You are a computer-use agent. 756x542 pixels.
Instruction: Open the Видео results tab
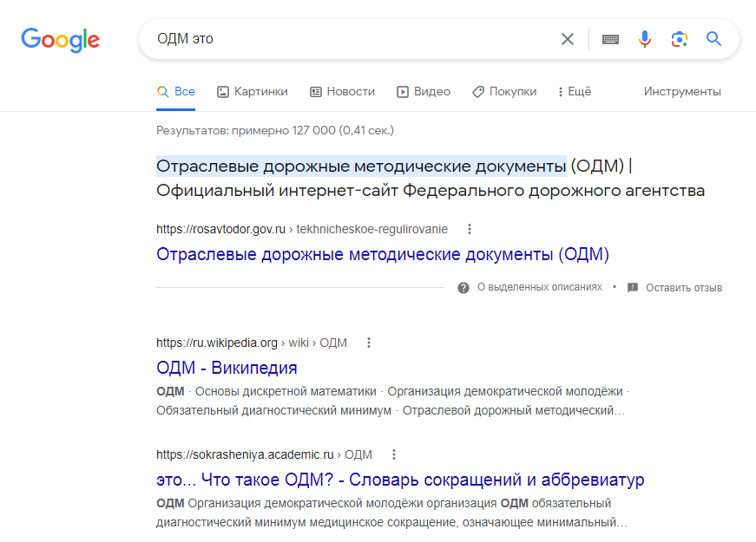[x=424, y=92]
